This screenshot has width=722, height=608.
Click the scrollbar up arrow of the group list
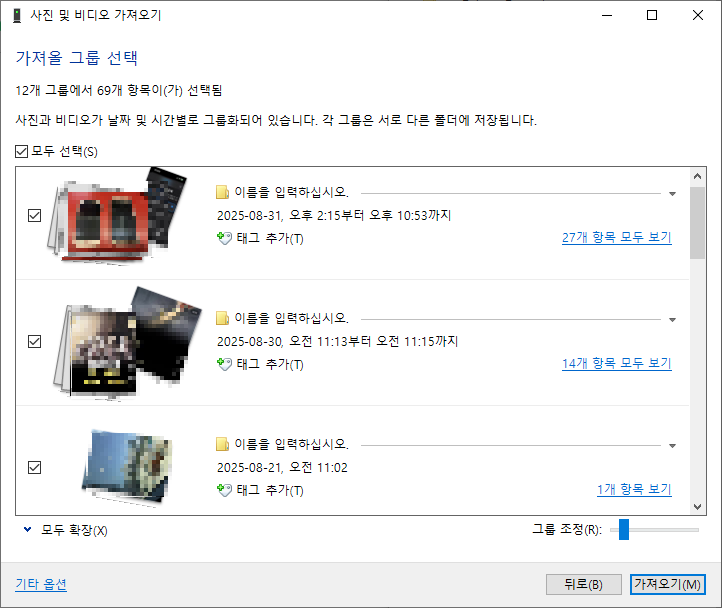pos(698,176)
